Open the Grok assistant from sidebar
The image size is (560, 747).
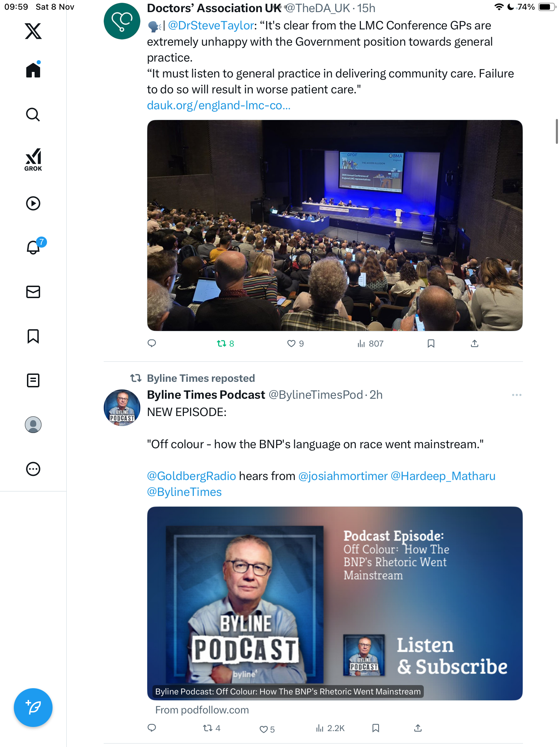tap(33, 159)
